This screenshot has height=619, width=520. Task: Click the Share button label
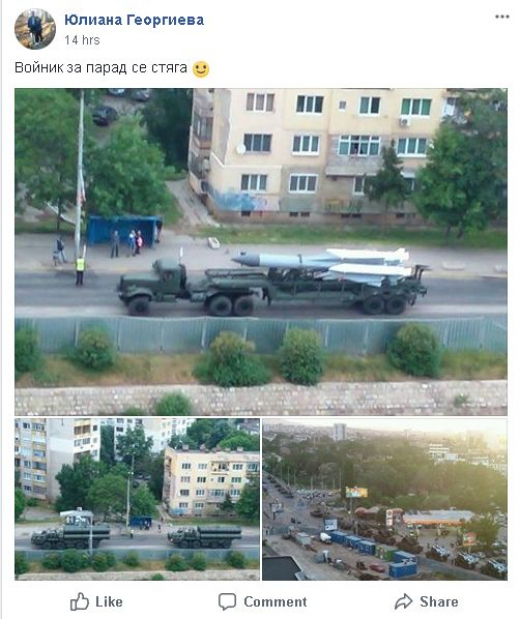tap(439, 602)
